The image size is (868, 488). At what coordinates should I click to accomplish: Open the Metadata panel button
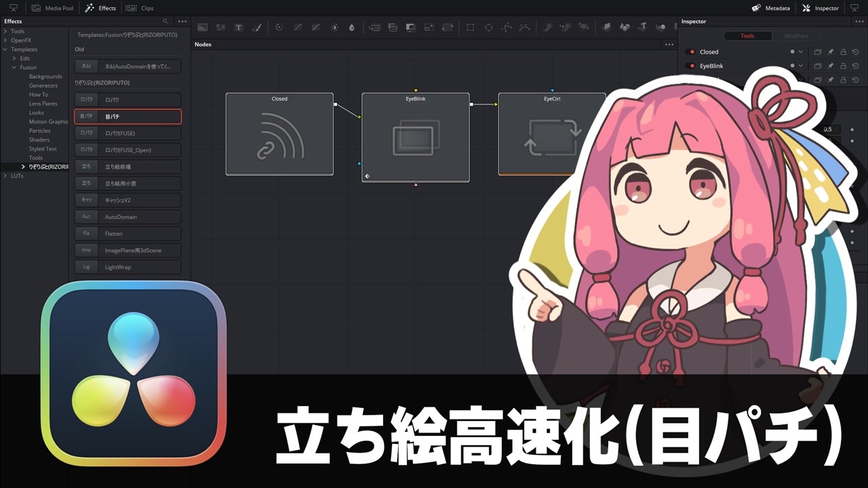(771, 8)
